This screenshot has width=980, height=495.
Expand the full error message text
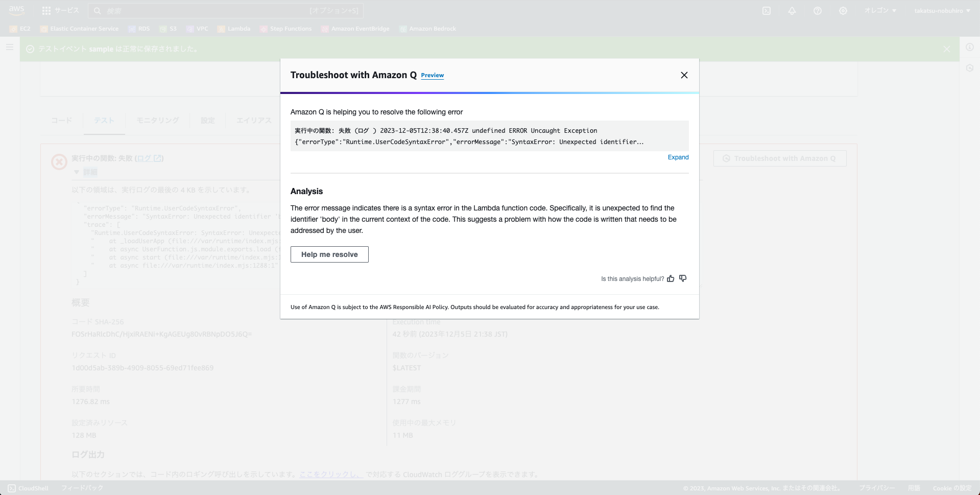pos(678,157)
